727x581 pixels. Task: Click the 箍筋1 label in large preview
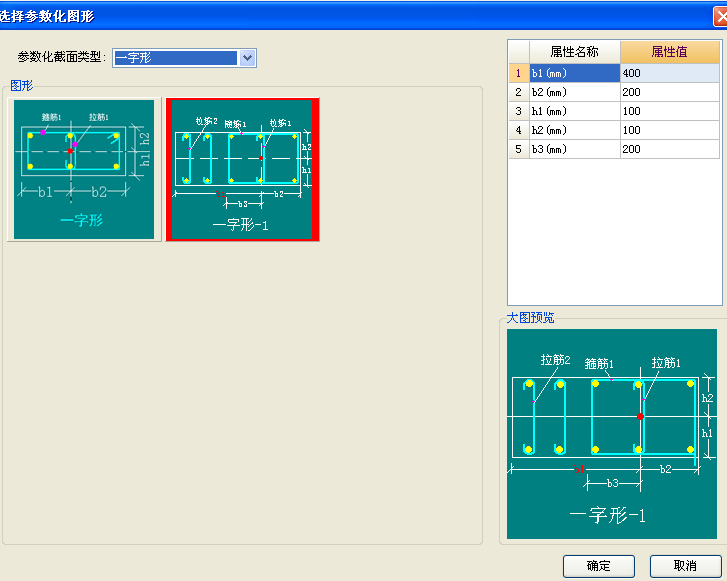pyautogui.click(x=599, y=364)
